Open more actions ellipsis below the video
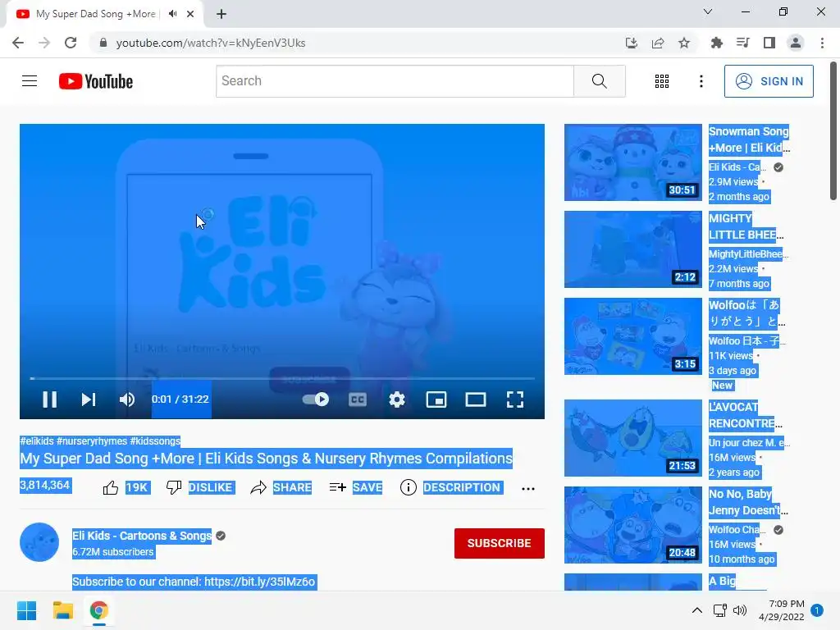This screenshot has width=840, height=630. point(528,489)
